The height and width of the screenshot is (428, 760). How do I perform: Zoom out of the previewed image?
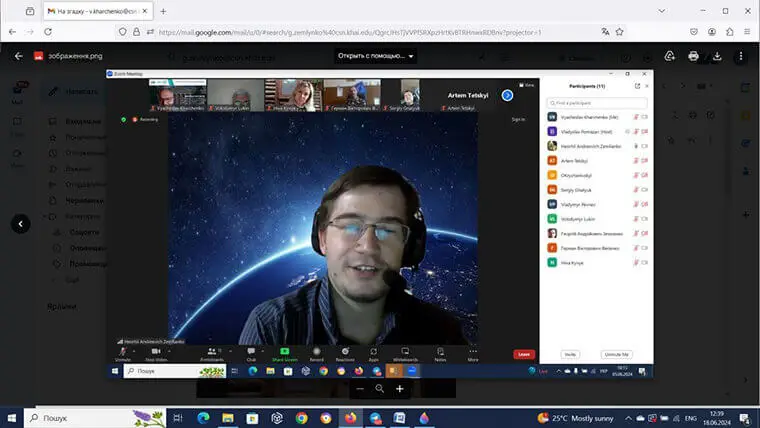point(360,388)
